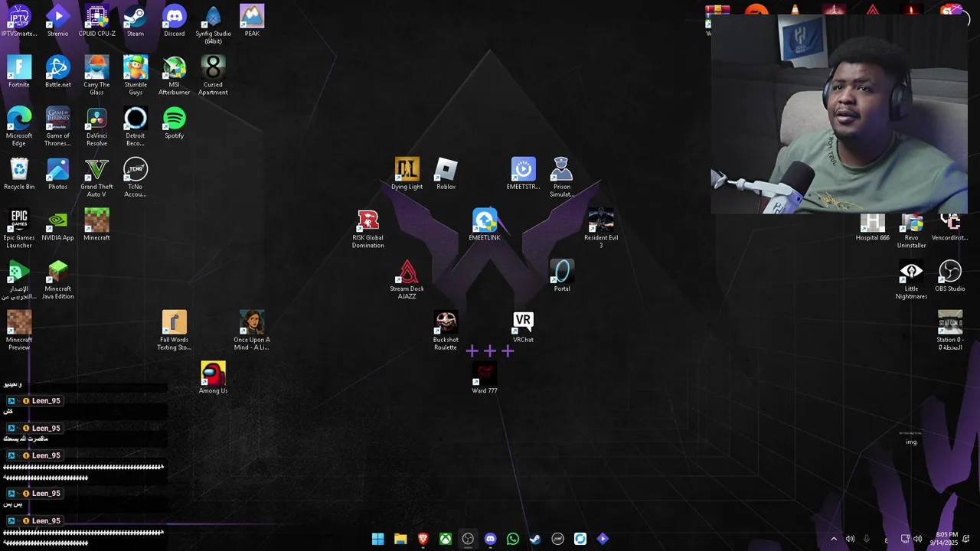
Task: Open the Stumble Guys shortcut
Action: 136,76
